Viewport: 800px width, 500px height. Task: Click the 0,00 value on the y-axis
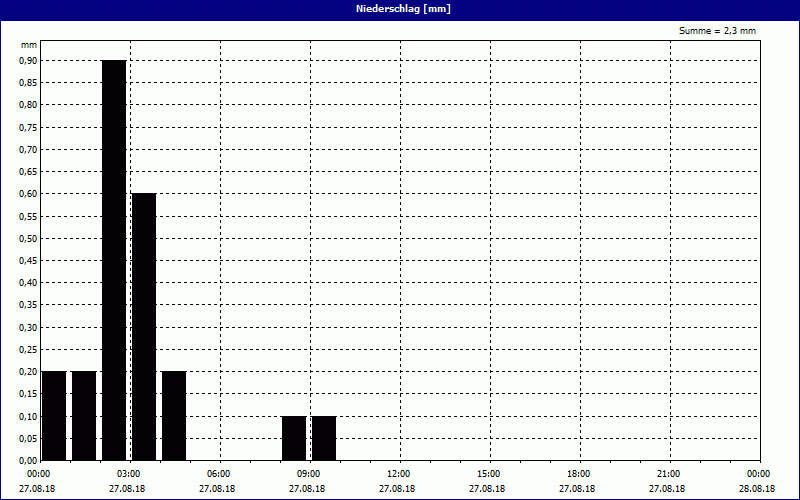click(x=27, y=460)
